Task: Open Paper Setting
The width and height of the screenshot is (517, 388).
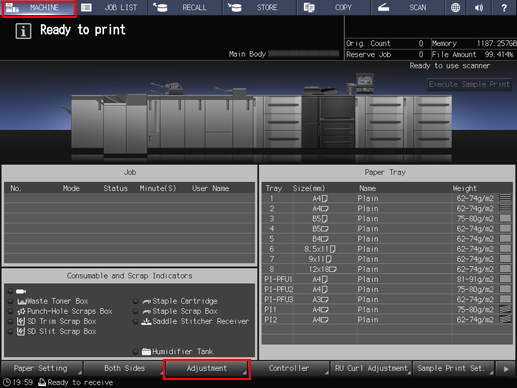Action: pos(41,368)
